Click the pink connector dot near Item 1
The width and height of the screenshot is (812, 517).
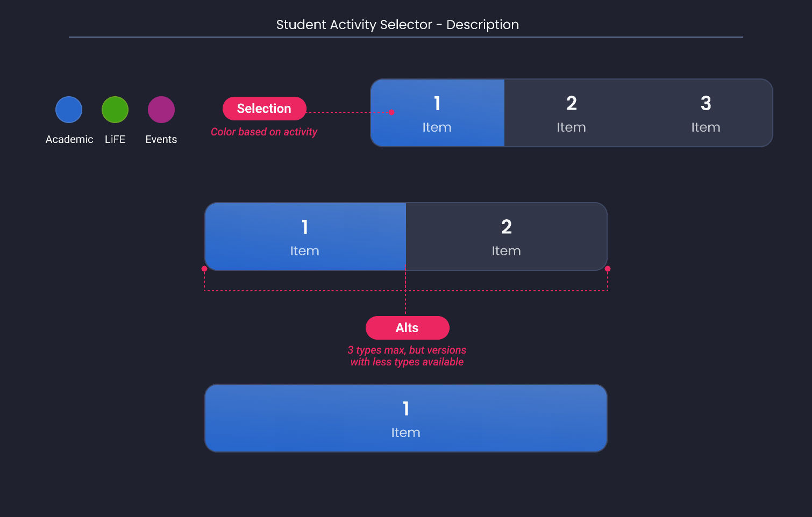pyautogui.click(x=392, y=113)
